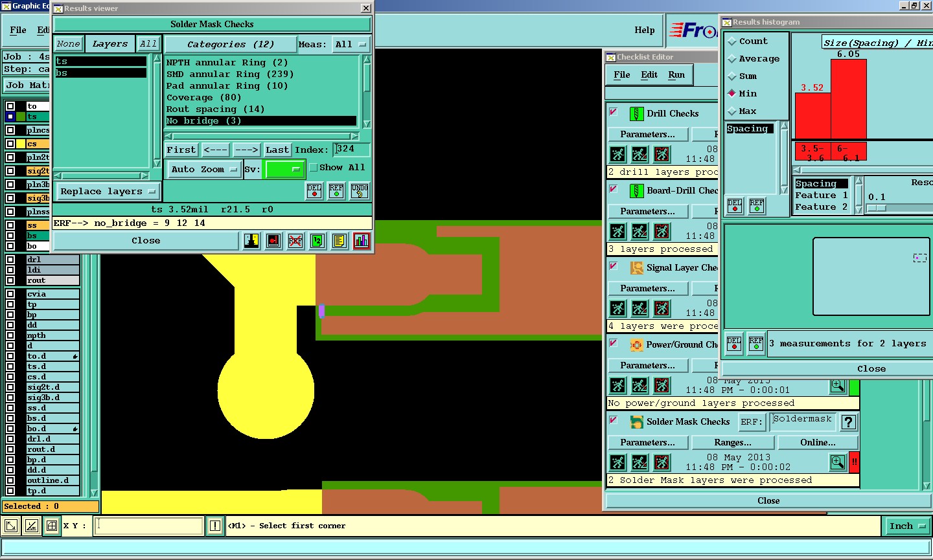Toggle visibility box of layer 'ts'
Image resolution: width=933 pixels, height=560 pixels.
pyautogui.click(x=10, y=117)
